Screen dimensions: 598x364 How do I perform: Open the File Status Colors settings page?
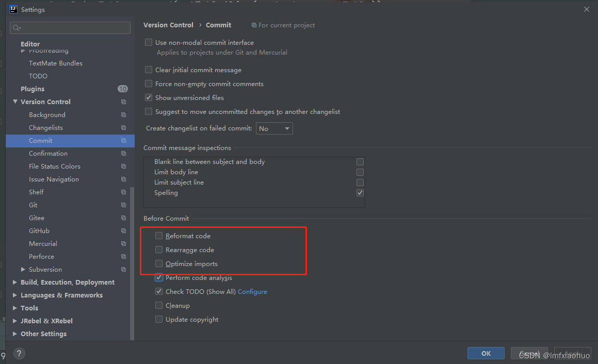point(55,167)
